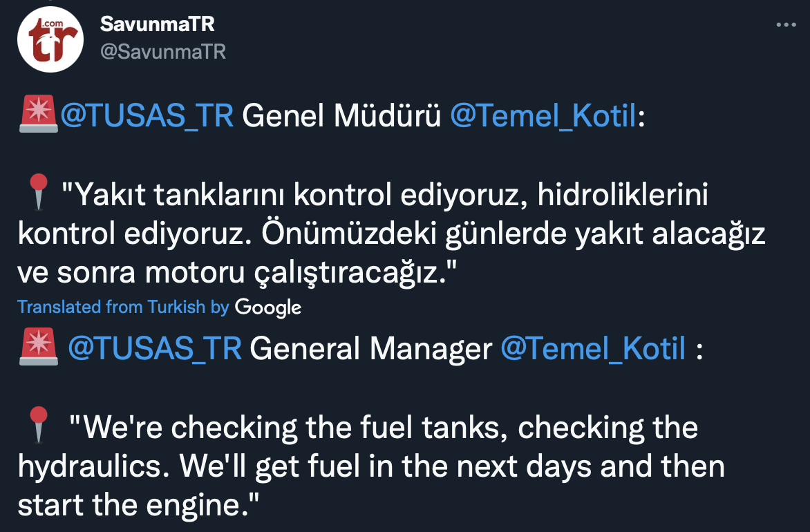This screenshot has height=532, width=810.
Task: Click the @SavunmaTR handle
Action: 163,52
